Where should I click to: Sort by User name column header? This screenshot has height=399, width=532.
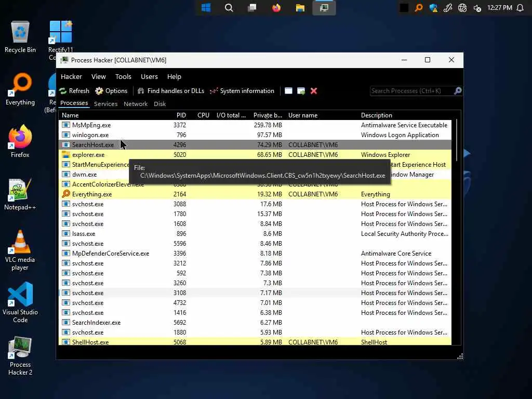[303, 115]
